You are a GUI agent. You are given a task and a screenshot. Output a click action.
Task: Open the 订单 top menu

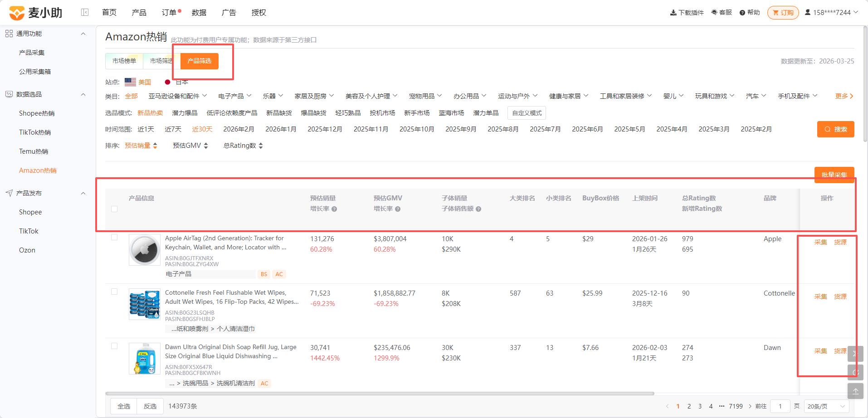click(x=169, y=13)
